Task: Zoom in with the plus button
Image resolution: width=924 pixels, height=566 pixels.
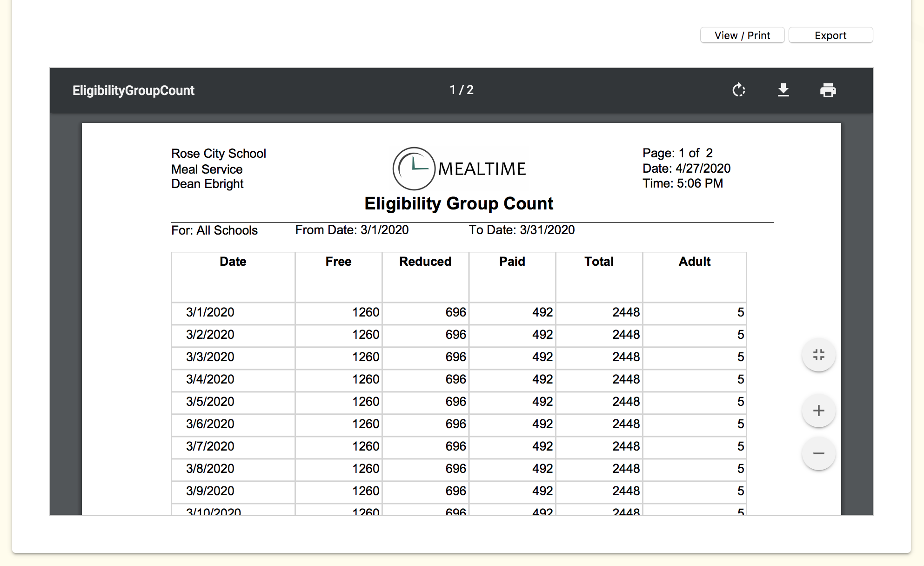Action: [818, 411]
